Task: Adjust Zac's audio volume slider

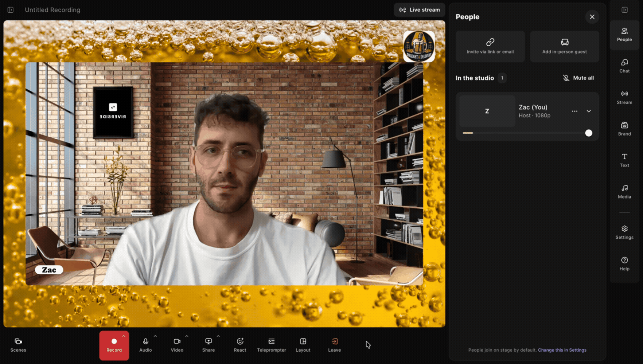Action: pyautogui.click(x=527, y=133)
